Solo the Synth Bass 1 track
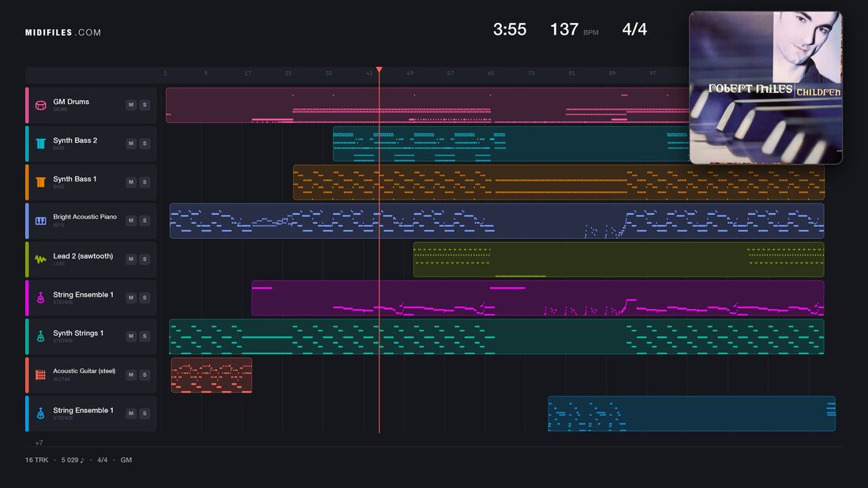This screenshot has height=488, width=868. tap(144, 182)
